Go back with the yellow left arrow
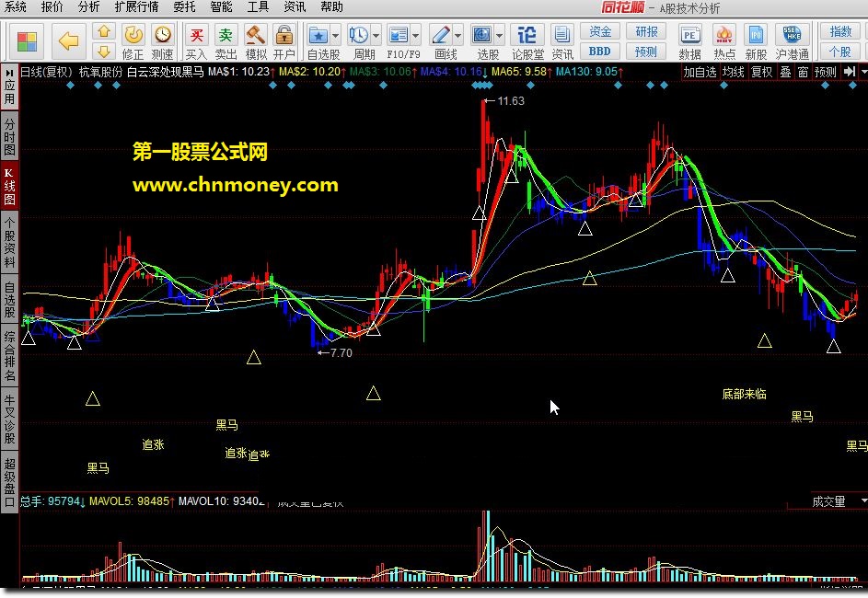The width and height of the screenshot is (868, 598). [x=69, y=40]
